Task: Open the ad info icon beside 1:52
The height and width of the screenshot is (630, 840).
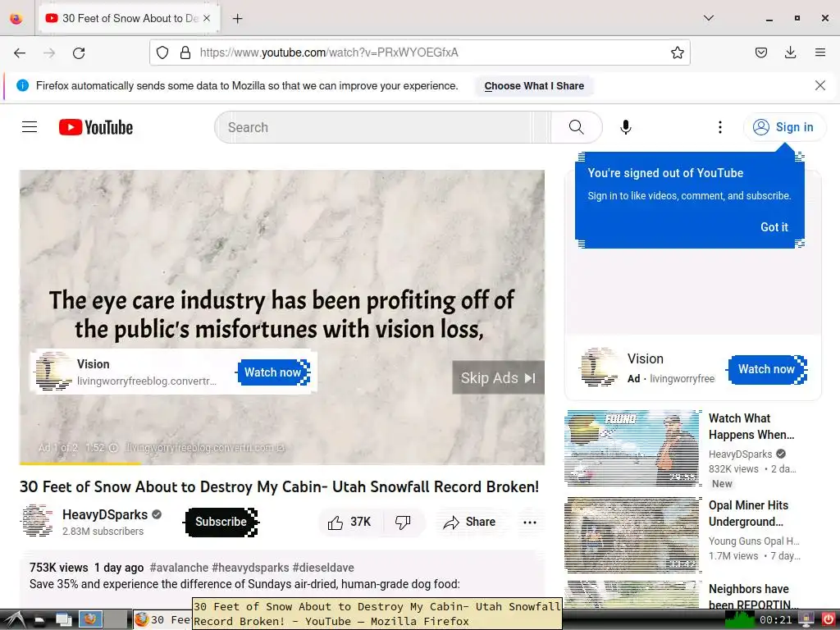Action: pyautogui.click(x=113, y=448)
